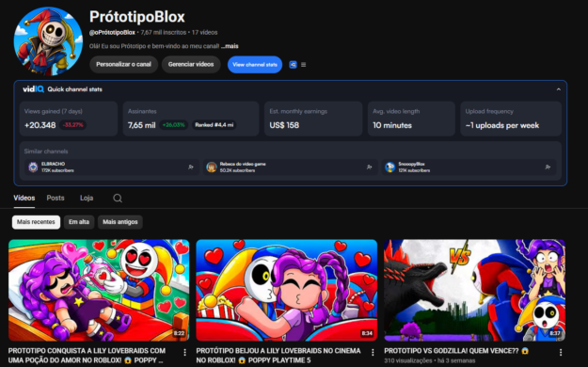Switch to the Loja tab
This screenshot has width=588, height=367.
pyautogui.click(x=87, y=199)
